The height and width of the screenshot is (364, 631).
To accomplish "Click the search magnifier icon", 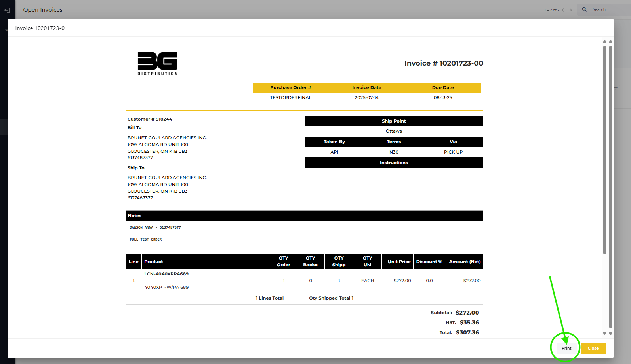I will [x=584, y=9].
